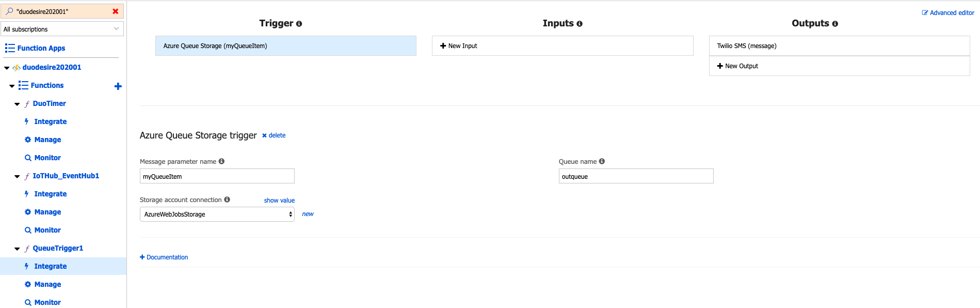Image resolution: width=980 pixels, height=308 pixels.
Task: Click the Trigger info icon
Action: tap(299, 24)
